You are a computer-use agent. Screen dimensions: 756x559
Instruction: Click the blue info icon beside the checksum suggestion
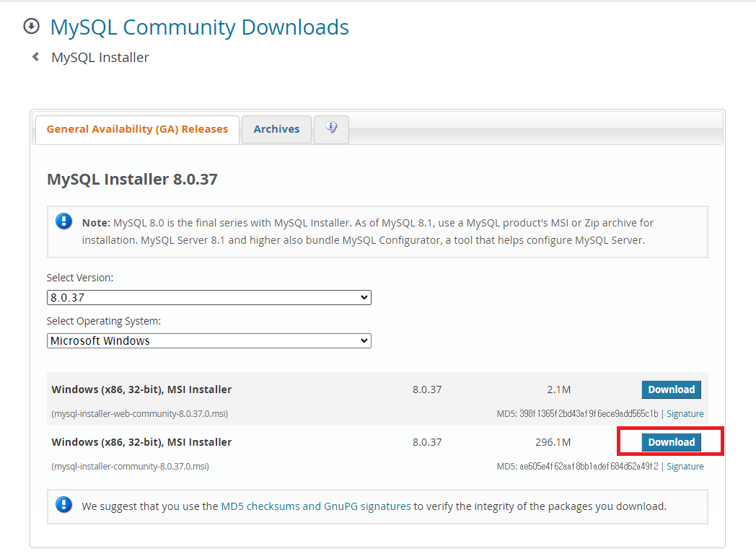point(63,505)
